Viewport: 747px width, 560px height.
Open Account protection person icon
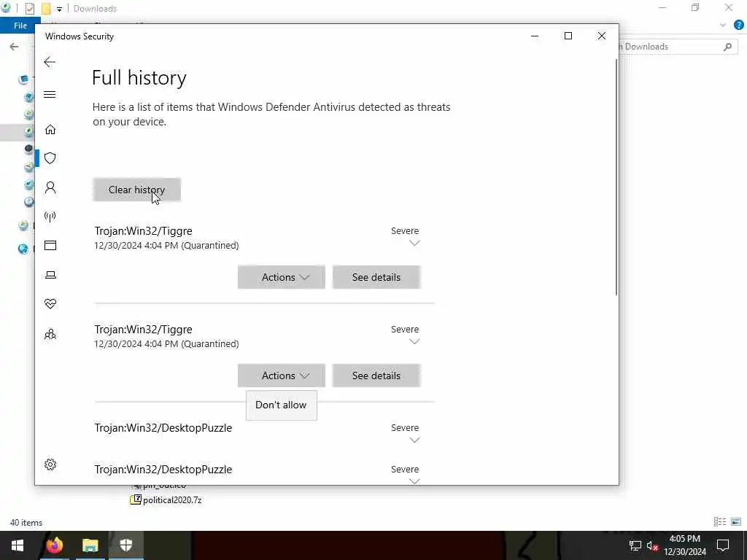coord(50,187)
